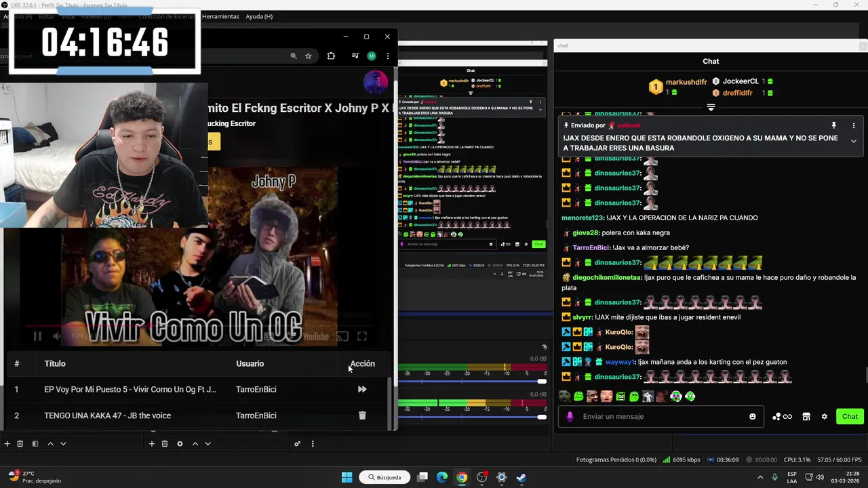Add a new scene in OBS scenes dock
Viewport: 868px width, 488px height.
tap(7, 444)
